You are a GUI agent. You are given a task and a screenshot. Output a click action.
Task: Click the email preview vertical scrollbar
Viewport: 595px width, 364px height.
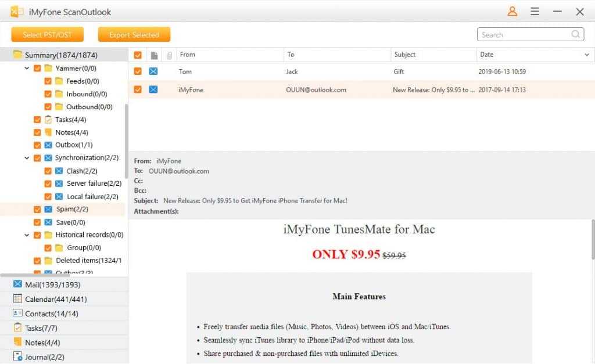coord(592,239)
